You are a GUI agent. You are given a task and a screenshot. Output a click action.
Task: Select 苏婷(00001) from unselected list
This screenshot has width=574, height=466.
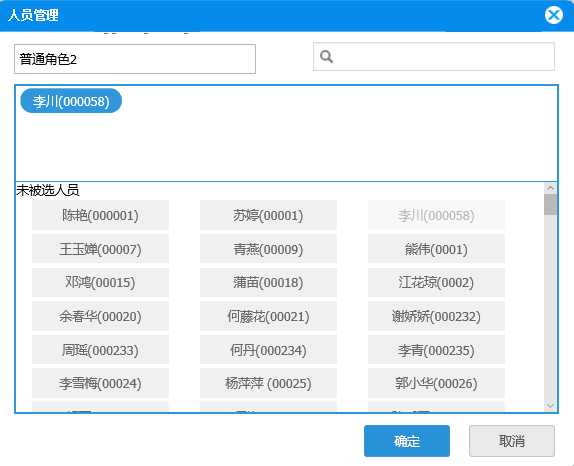tap(268, 215)
